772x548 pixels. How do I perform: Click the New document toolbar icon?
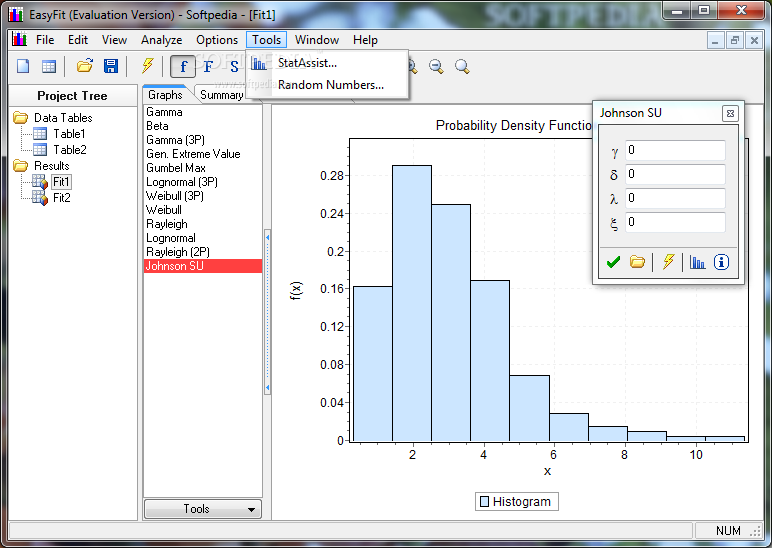[x=23, y=66]
